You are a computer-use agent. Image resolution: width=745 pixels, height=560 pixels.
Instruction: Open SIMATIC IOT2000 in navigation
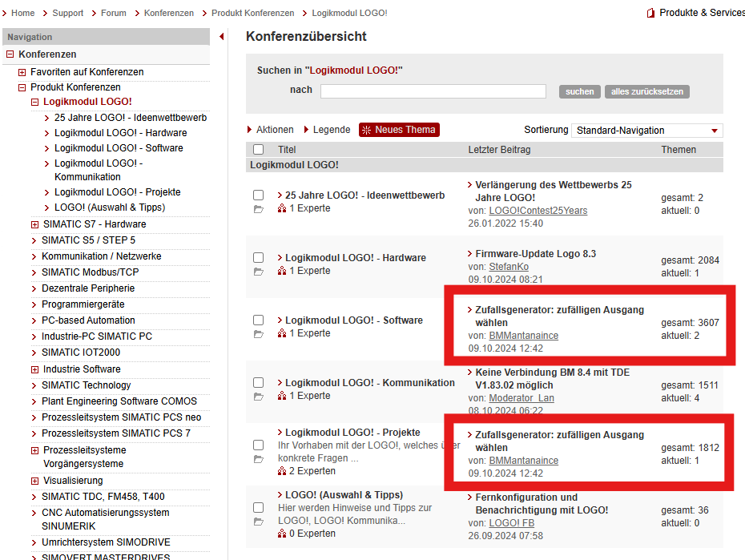81,353
